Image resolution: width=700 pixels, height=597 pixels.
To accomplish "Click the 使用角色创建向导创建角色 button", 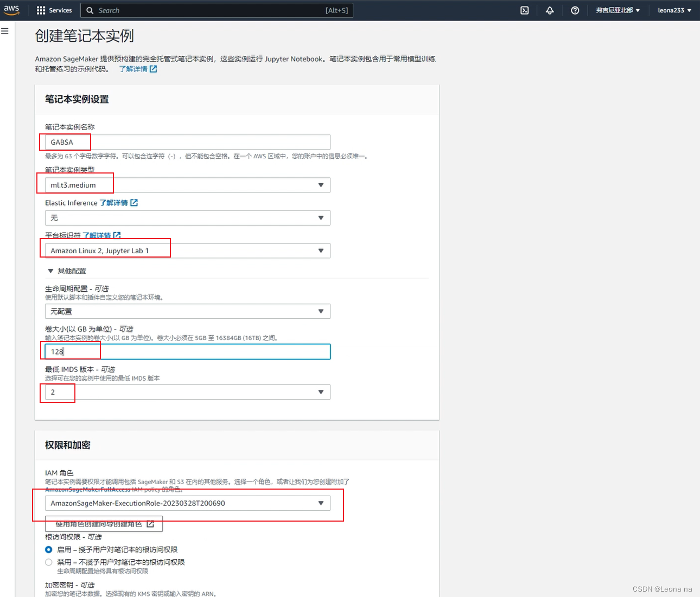I will (x=104, y=524).
